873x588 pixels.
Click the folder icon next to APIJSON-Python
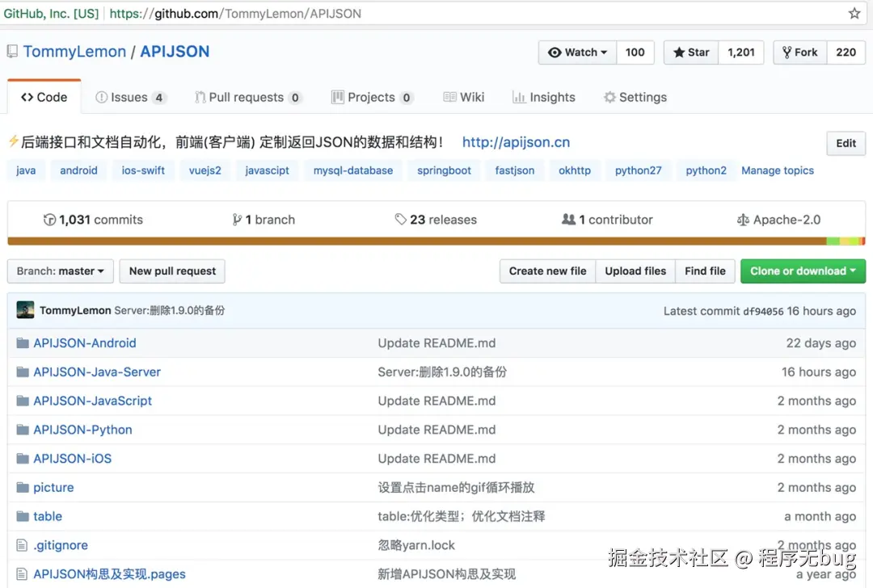tap(23, 430)
